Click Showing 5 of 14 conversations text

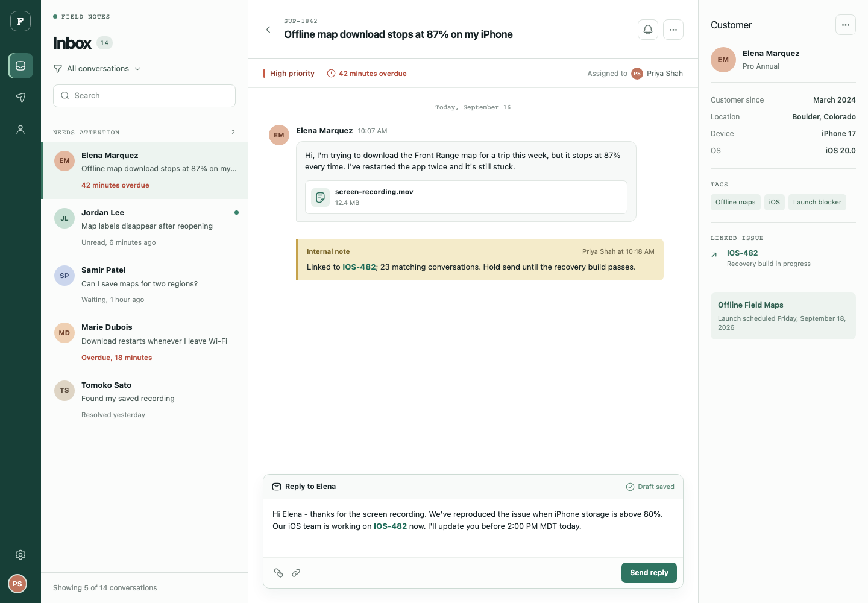[x=105, y=588]
